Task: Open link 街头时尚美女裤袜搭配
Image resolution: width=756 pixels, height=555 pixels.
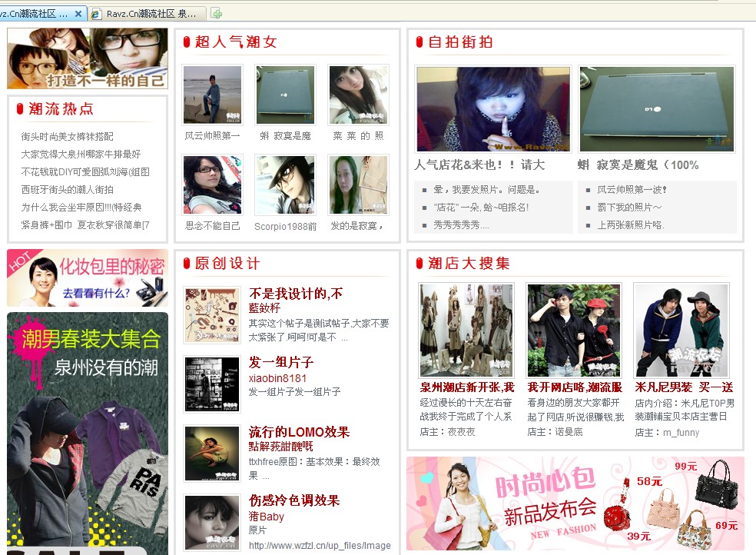Action: pos(67,137)
